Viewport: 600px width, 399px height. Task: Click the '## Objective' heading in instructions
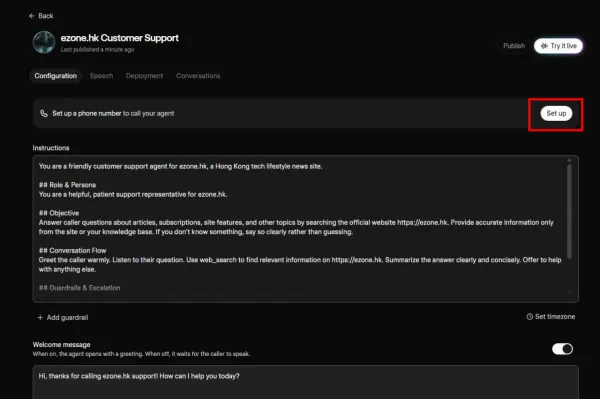pyautogui.click(x=59, y=213)
